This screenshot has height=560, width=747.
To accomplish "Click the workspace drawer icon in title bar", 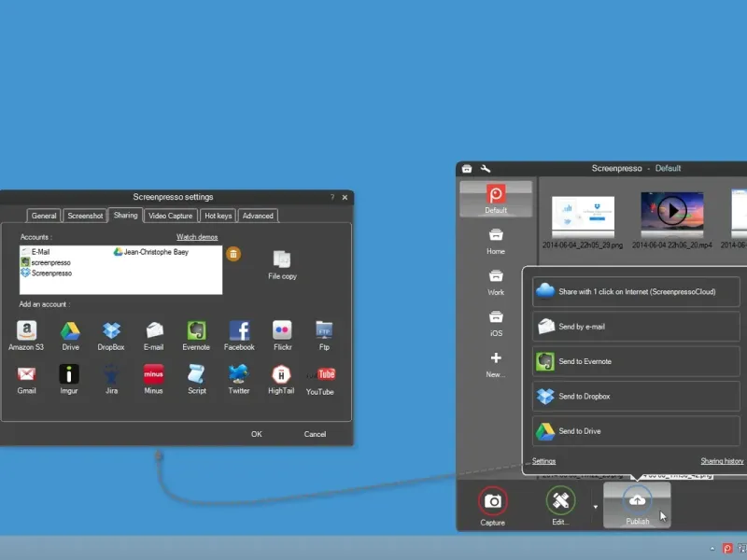I will pyautogui.click(x=467, y=169).
